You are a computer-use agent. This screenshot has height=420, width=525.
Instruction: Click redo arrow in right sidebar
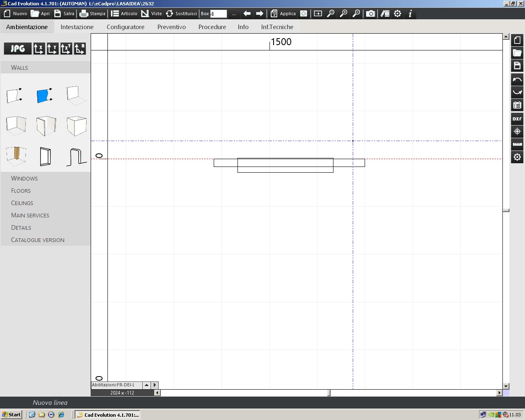[517, 92]
